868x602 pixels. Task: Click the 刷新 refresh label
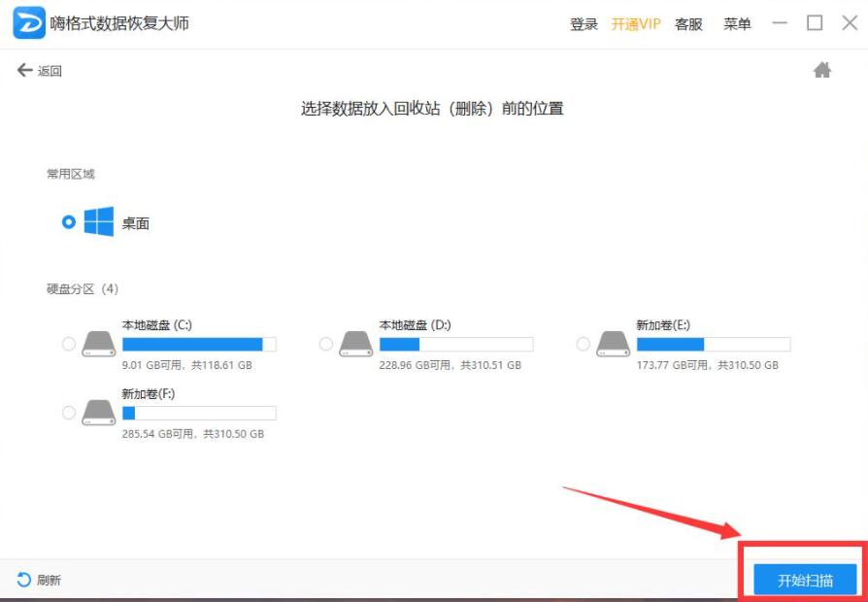click(x=49, y=581)
